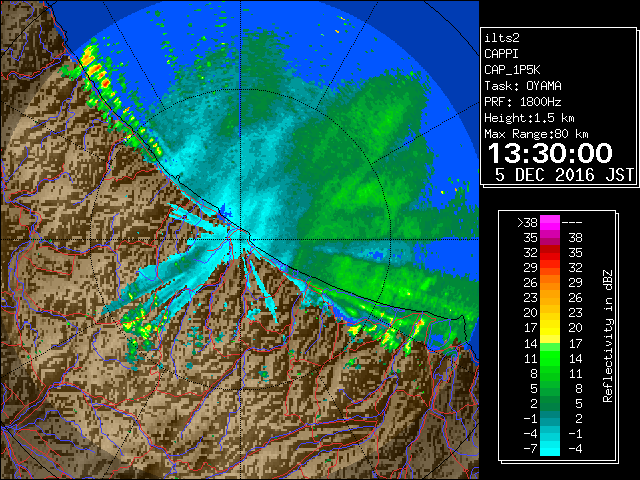The height and width of the screenshot is (480, 640).
Task: Pick the bright green 11–14 dBZ band
Action: [x=550, y=358]
